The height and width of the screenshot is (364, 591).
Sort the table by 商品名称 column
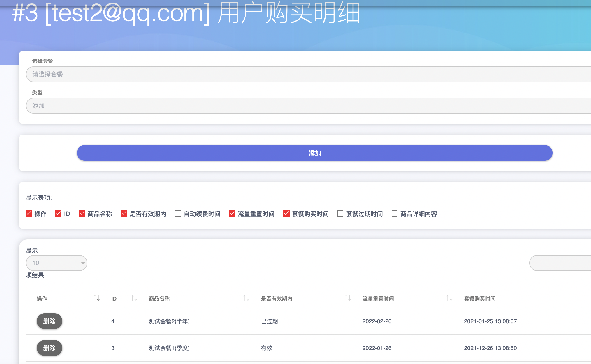tap(246, 298)
